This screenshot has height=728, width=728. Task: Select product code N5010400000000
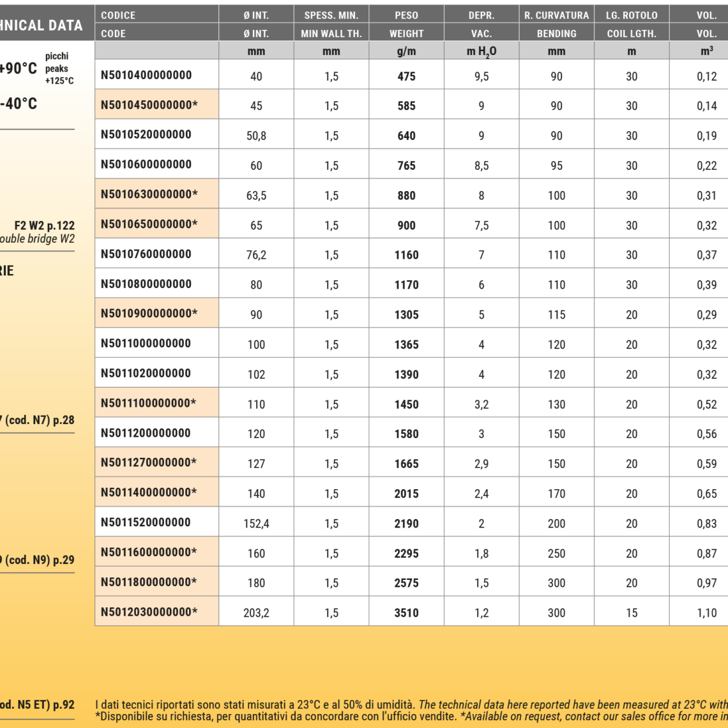pyautogui.click(x=146, y=75)
